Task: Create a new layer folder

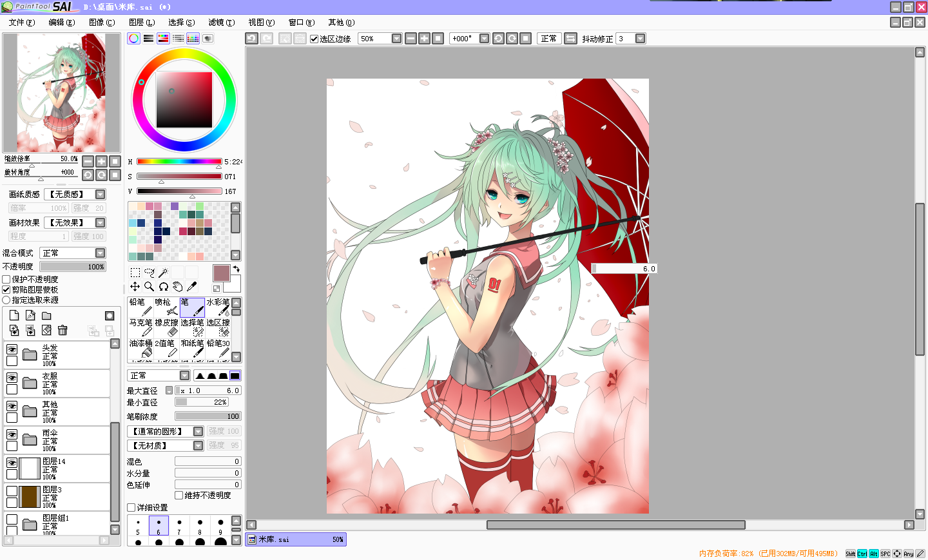Action: click(x=46, y=315)
